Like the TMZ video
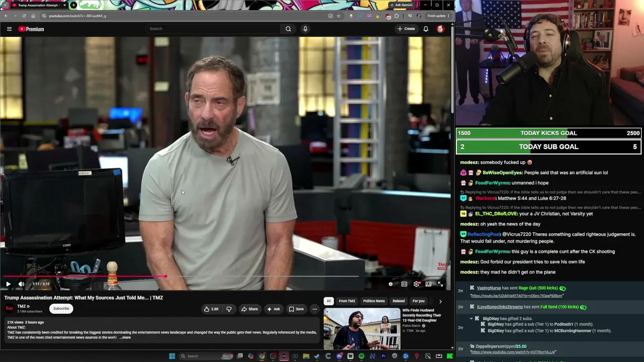The height and width of the screenshot is (362, 644). tap(211, 309)
